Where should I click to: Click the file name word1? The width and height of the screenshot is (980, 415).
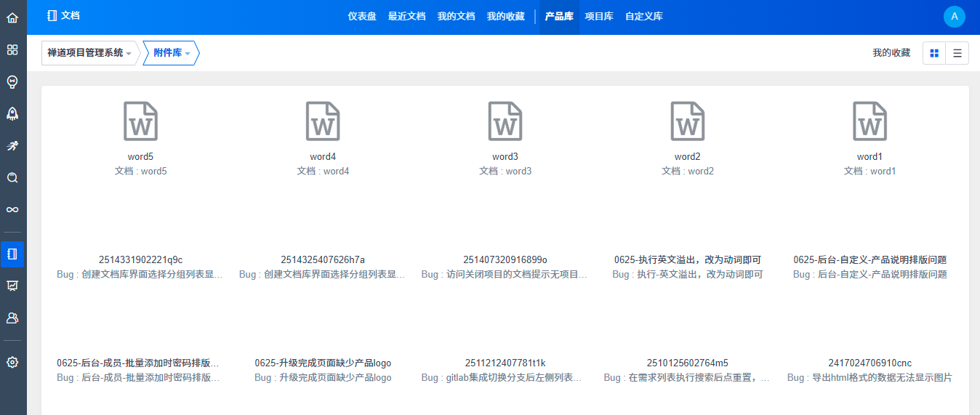click(x=869, y=156)
